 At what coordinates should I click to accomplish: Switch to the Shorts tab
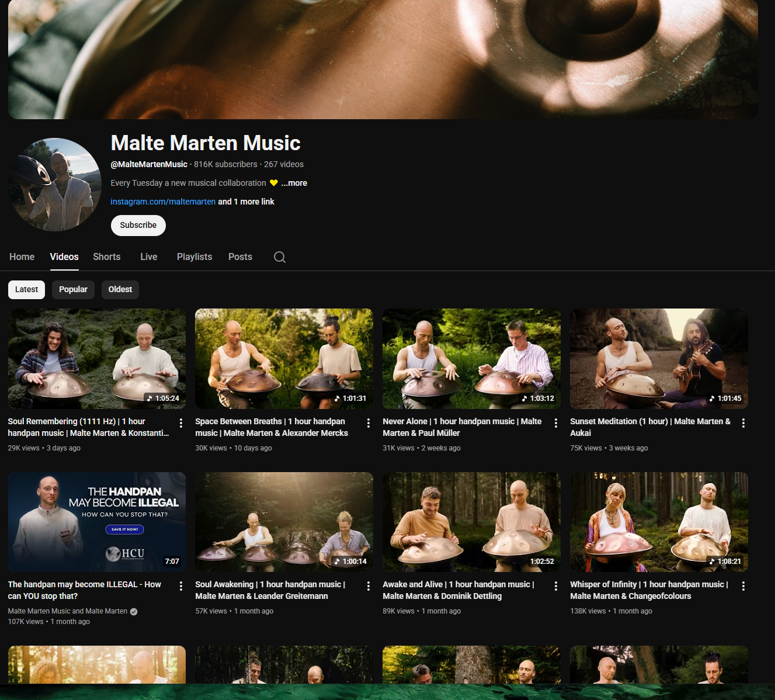point(106,257)
